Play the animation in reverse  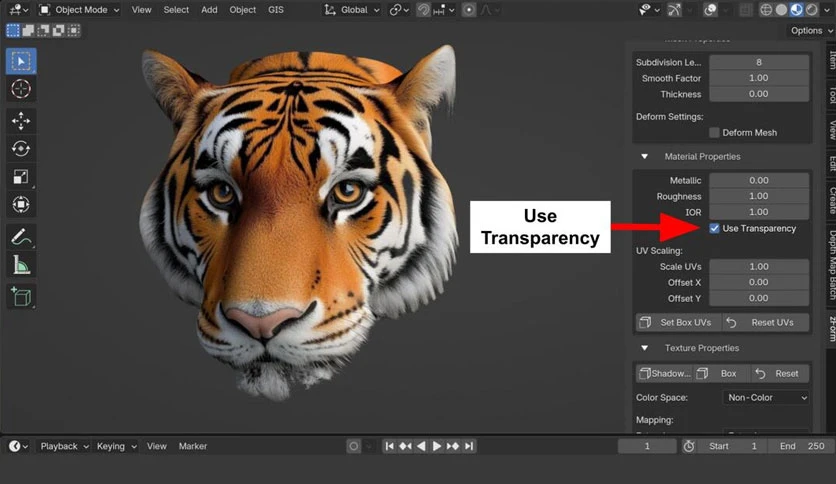coord(421,446)
